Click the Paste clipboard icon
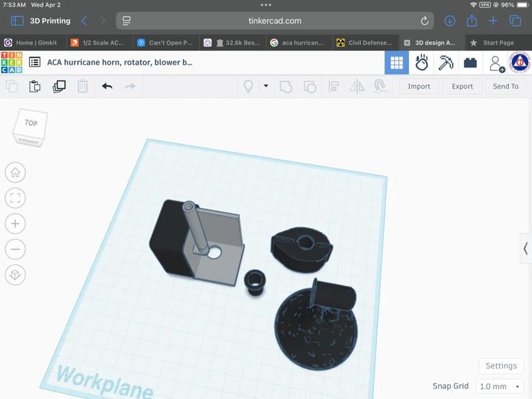 click(35, 86)
